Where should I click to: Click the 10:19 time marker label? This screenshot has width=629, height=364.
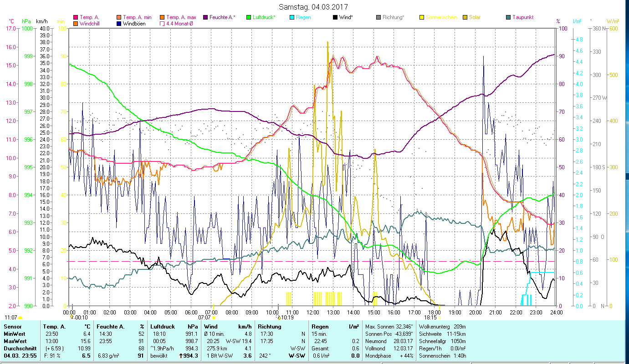point(287,318)
